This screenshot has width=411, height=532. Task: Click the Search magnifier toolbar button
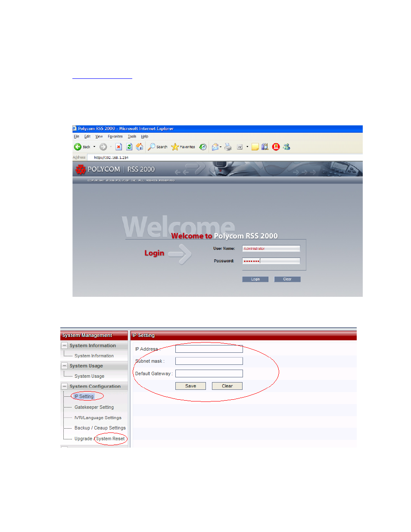coord(158,147)
